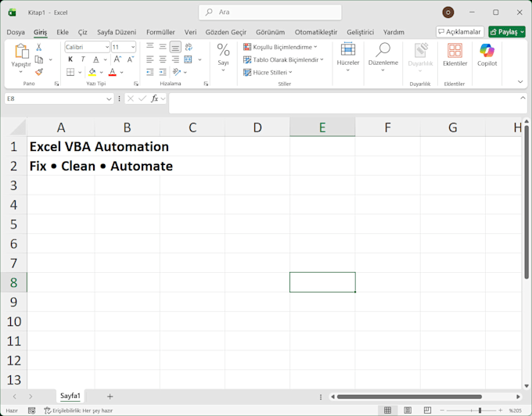Toggle Top Align
The width and height of the screenshot is (532, 416).
coord(150,47)
